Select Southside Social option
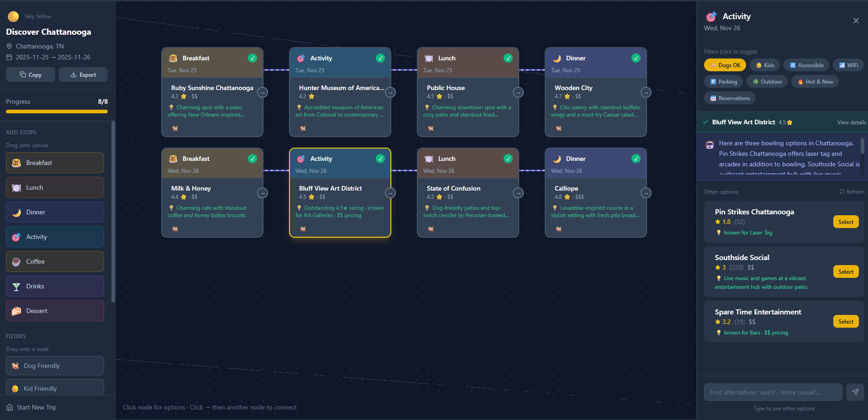Screen dimensions: 868x420 [846, 272]
